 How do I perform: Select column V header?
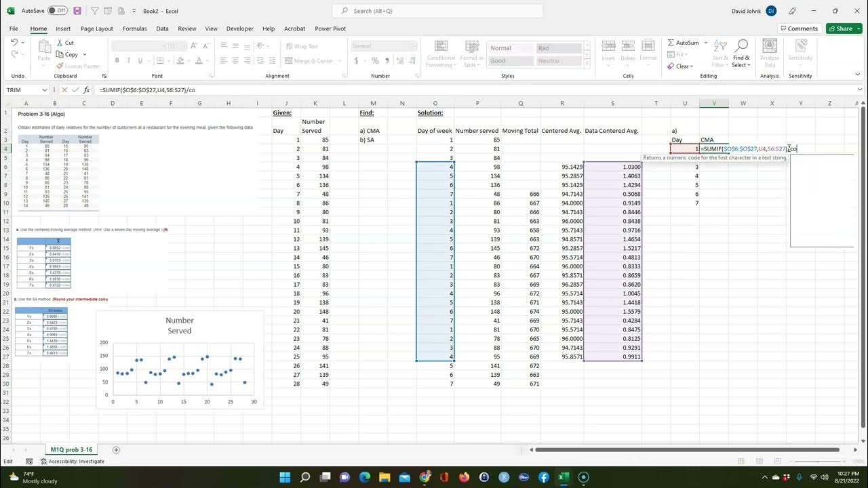(714, 103)
